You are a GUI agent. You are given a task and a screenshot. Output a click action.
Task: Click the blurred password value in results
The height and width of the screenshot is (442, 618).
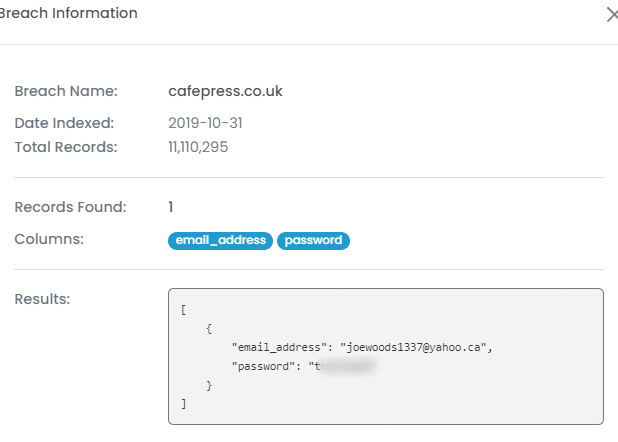point(345,366)
